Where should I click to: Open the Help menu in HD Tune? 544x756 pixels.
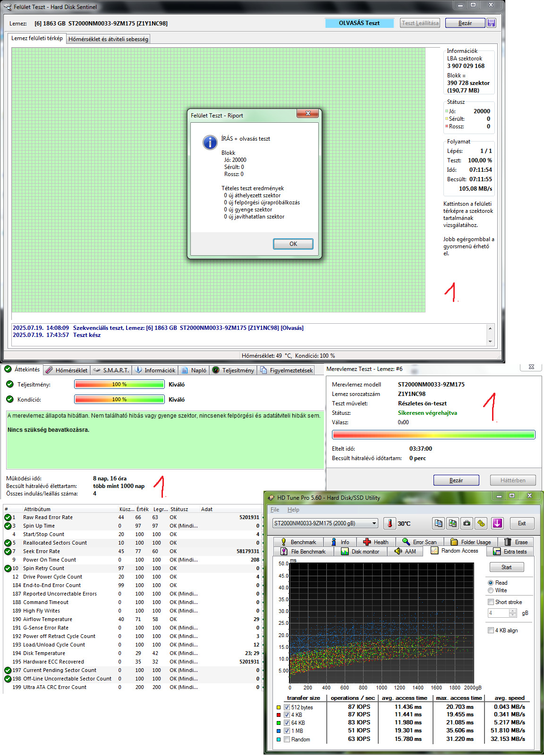coord(293,510)
